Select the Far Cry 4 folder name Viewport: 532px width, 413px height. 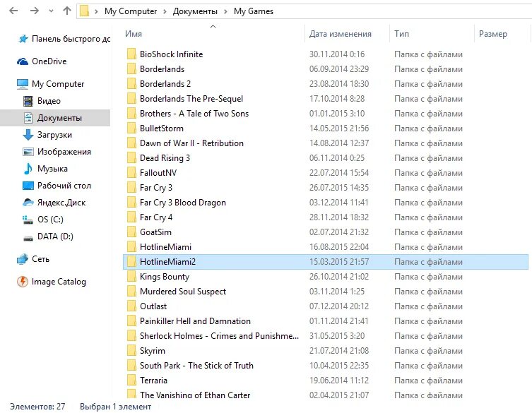[156, 217]
